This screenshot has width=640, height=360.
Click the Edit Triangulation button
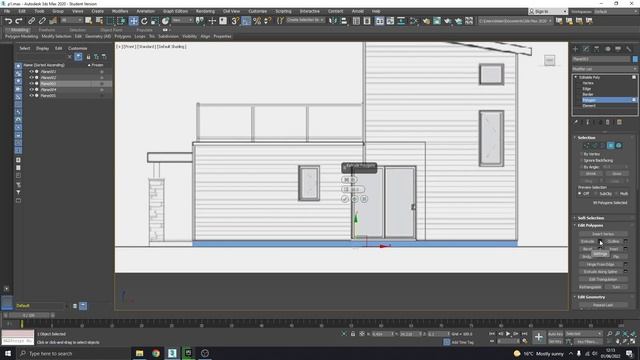click(x=603, y=280)
